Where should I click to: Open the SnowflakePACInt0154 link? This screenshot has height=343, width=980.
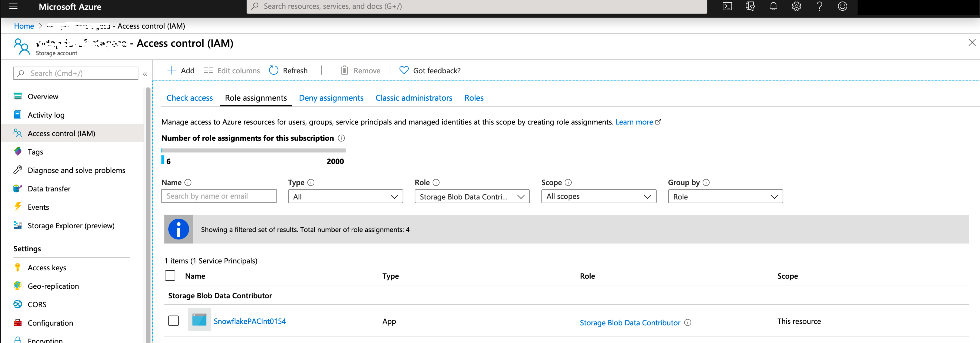pyautogui.click(x=250, y=321)
